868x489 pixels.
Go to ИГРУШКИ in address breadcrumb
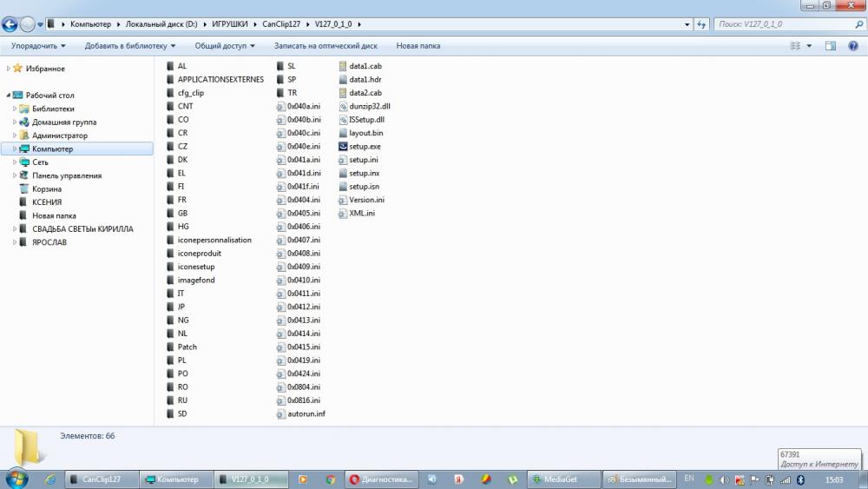click(230, 24)
